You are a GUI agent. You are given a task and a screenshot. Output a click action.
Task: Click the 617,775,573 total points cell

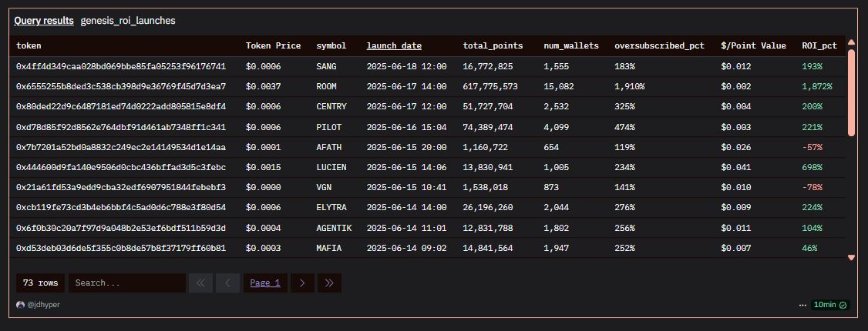point(490,87)
